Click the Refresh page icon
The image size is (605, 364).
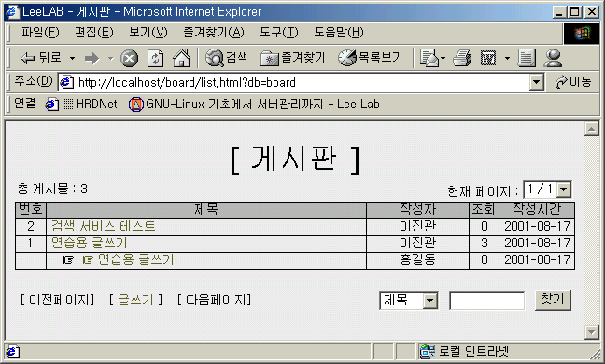(156, 59)
